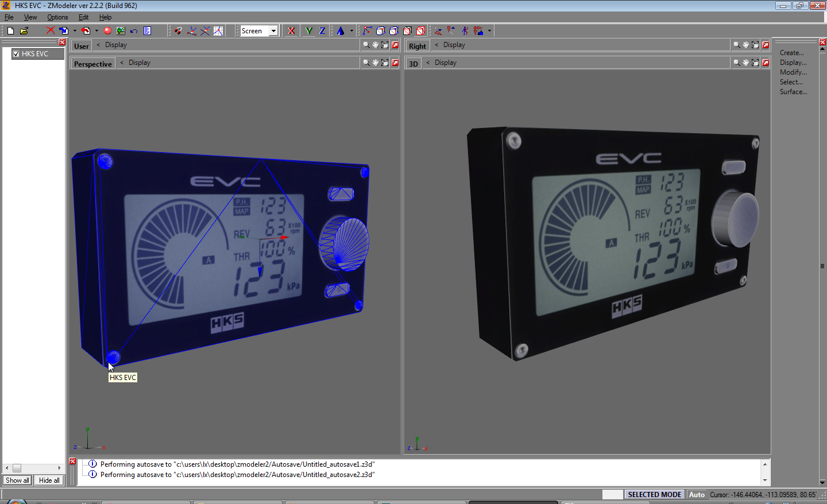Click the message log scroll-down arrow
This screenshot has height=504, width=827.
(x=765, y=480)
